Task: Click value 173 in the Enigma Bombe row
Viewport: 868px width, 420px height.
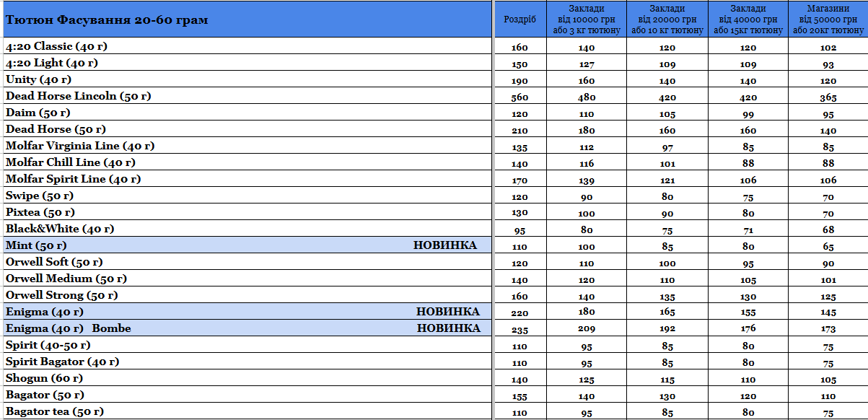Action: [828, 330]
